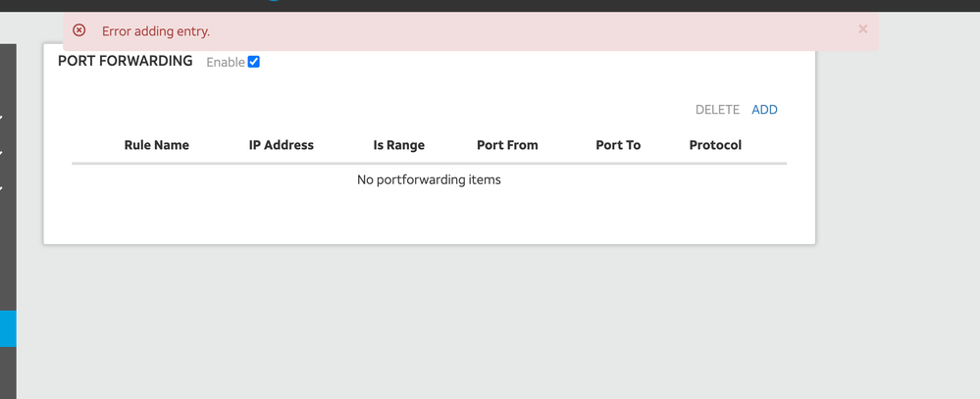Image resolution: width=980 pixels, height=399 pixels.
Task: Select the Port From column header
Action: tap(507, 145)
